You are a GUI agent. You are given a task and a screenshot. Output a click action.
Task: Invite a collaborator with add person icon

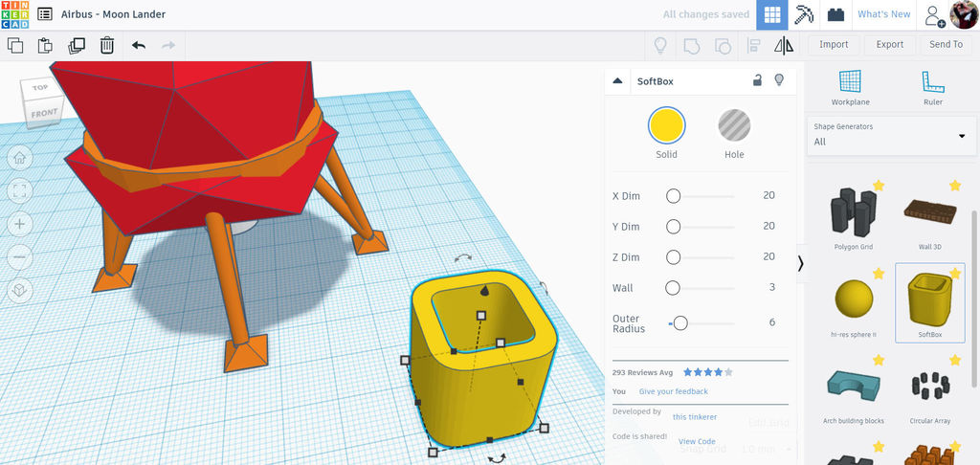click(x=934, y=15)
